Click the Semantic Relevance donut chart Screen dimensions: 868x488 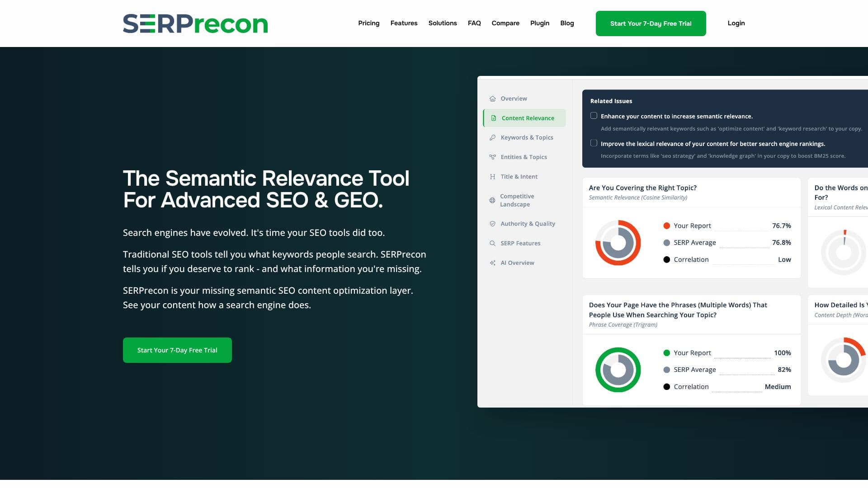point(618,243)
